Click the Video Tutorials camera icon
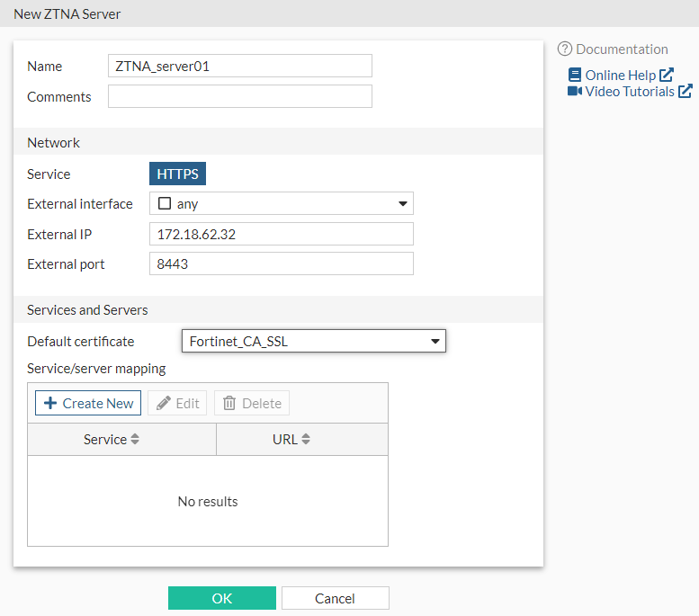Screen dimensions: 699x616 coord(575,92)
